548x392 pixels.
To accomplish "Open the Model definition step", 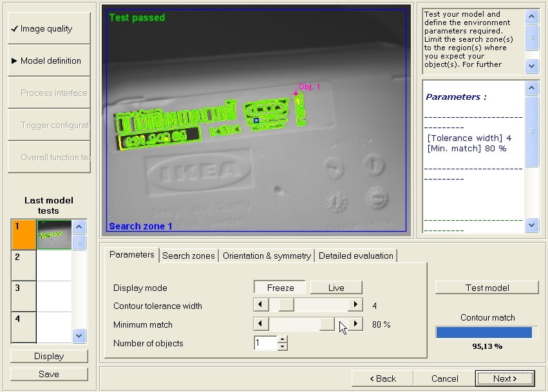I will [x=49, y=61].
